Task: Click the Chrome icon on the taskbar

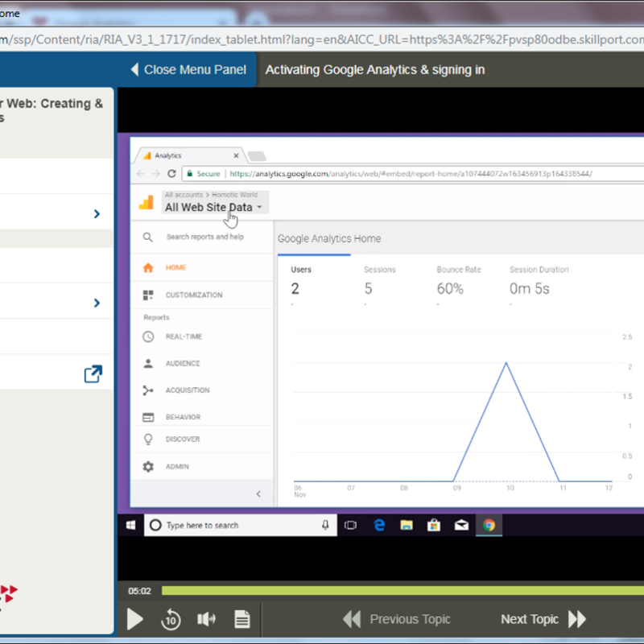Action: click(489, 525)
